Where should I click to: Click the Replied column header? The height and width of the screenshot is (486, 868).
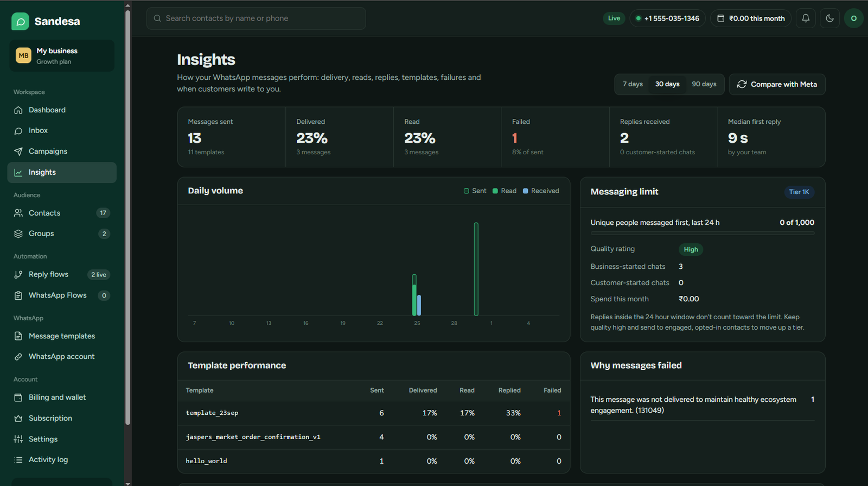[x=509, y=390]
